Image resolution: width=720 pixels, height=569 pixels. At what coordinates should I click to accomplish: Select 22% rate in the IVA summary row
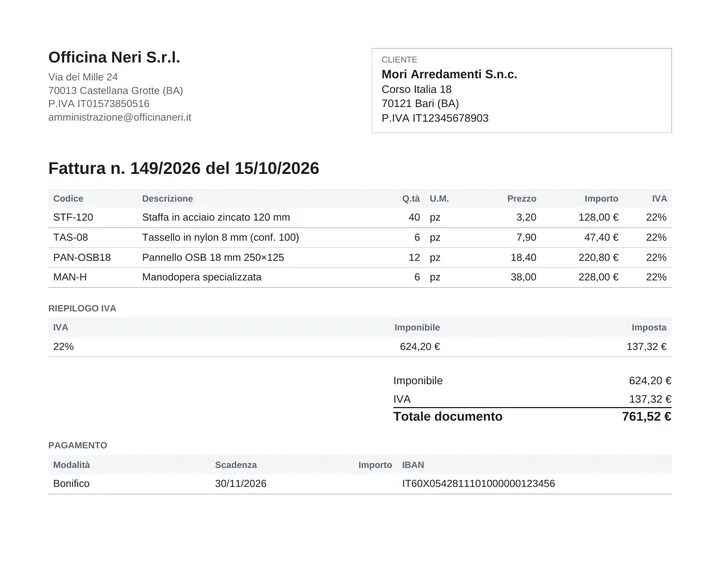coord(63,347)
